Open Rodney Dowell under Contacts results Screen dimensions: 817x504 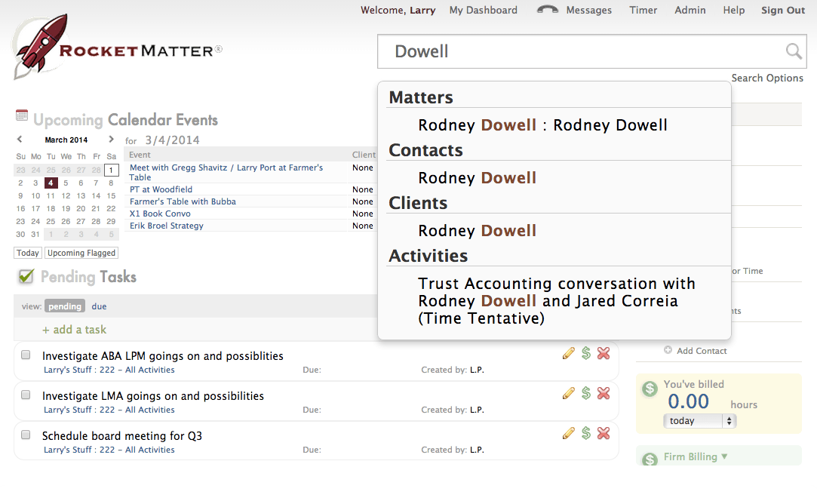pyautogui.click(x=477, y=178)
